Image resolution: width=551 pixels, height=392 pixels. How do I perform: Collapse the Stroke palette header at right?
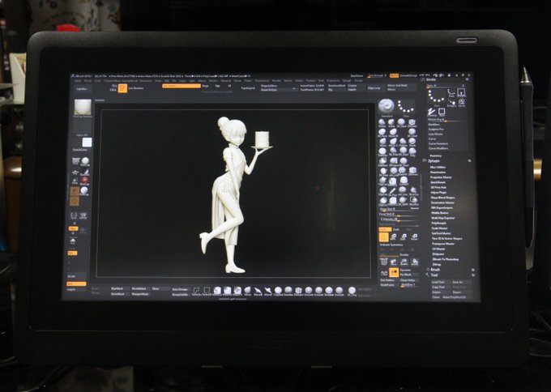click(431, 79)
